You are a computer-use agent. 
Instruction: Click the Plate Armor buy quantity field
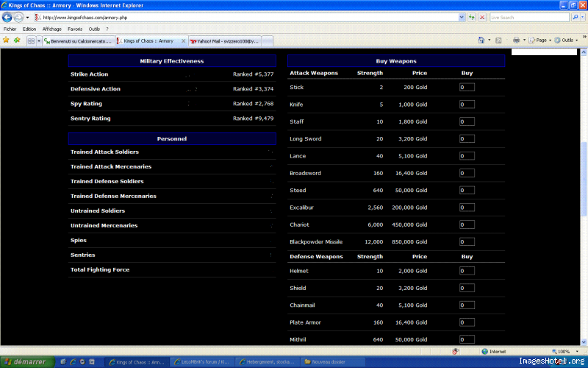pos(467,322)
